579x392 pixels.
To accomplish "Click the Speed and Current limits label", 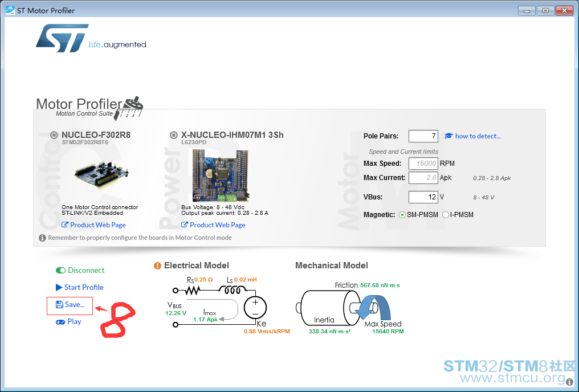I will [x=403, y=152].
